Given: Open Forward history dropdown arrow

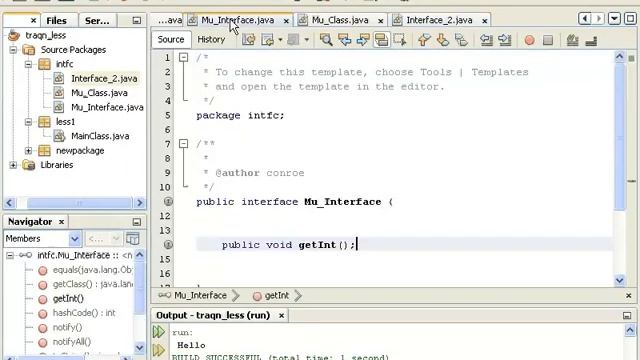Looking at the screenshot, I should click(x=307, y=40).
